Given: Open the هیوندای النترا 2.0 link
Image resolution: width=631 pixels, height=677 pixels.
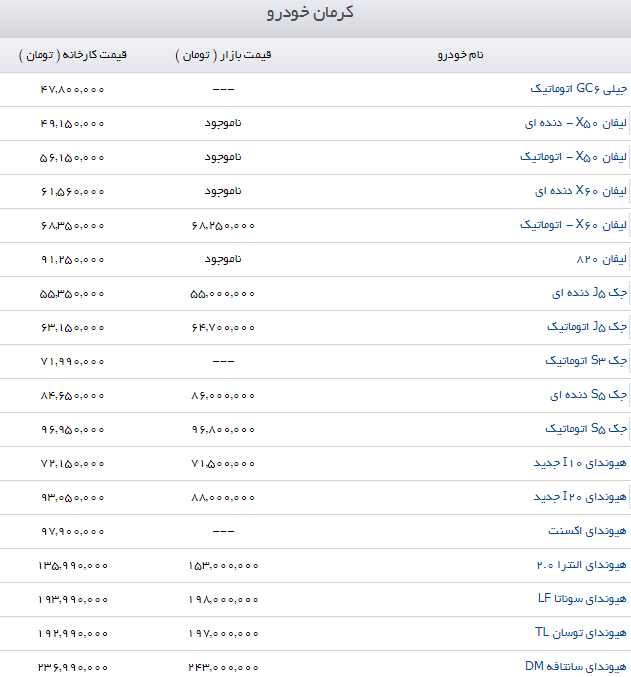Looking at the screenshot, I should coord(582,565).
